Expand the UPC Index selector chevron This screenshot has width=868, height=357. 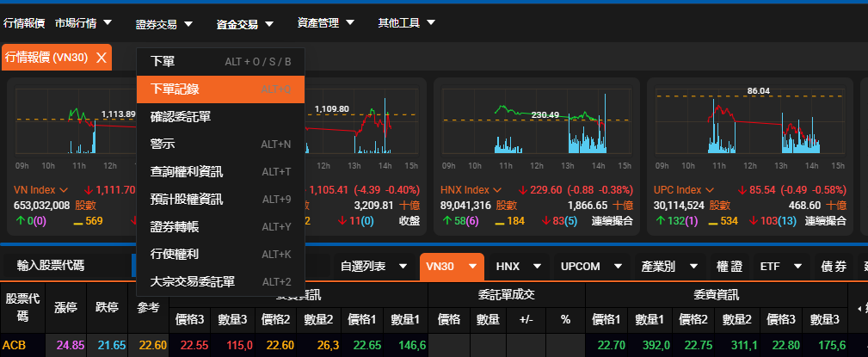pos(710,190)
